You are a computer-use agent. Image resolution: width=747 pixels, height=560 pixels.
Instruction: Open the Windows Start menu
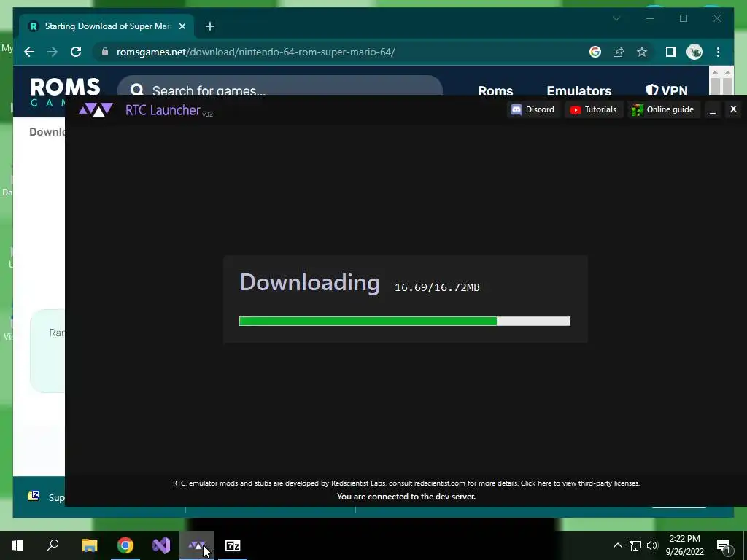coord(18,545)
